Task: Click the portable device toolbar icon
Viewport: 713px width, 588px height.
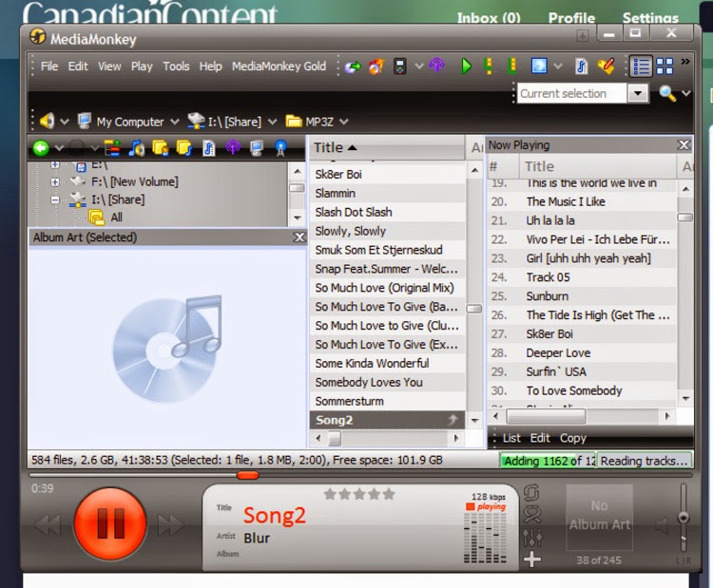Action: 399,66
